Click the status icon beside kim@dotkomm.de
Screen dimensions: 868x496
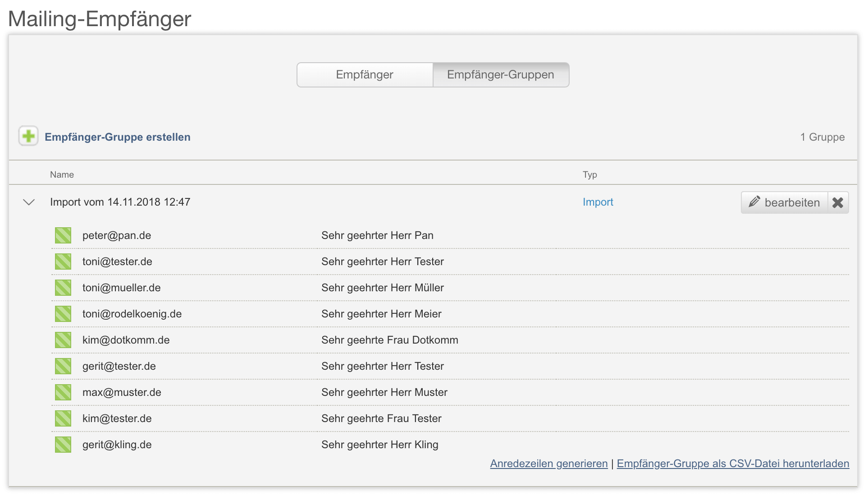pyautogui.click(x=63, y=340)
